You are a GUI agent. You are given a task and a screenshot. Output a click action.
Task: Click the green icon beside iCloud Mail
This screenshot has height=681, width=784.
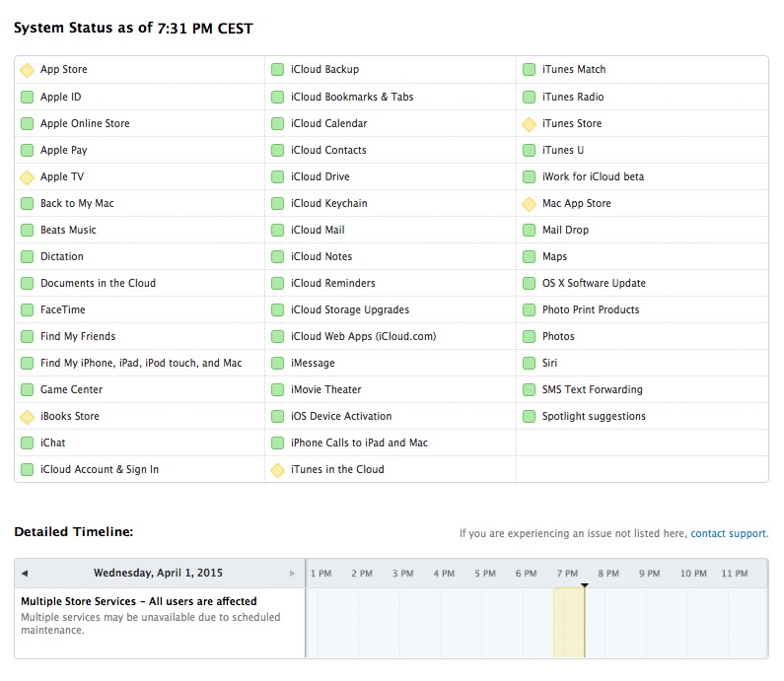tap(277, 230)
